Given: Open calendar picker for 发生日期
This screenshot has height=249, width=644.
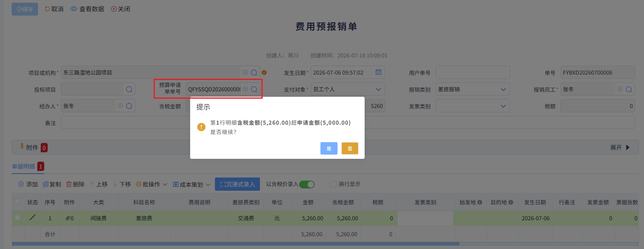Looking at the screenshot, I should pos(379,72).
